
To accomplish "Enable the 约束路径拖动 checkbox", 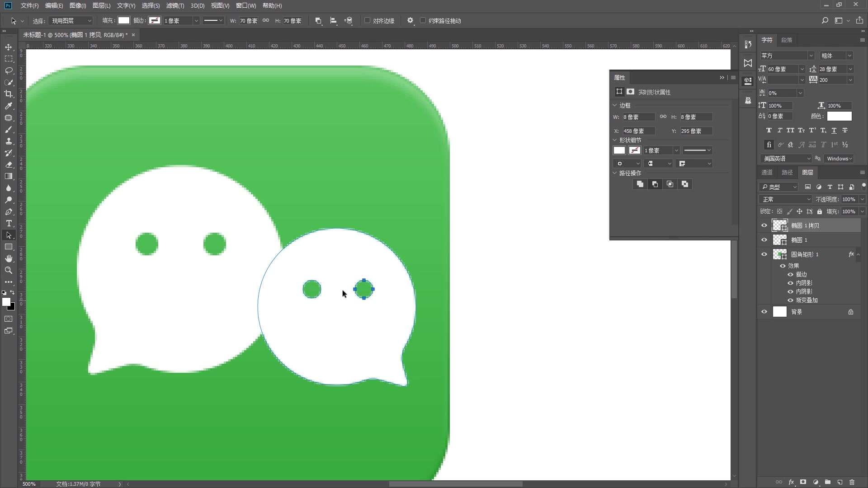I will coord(423,20).
